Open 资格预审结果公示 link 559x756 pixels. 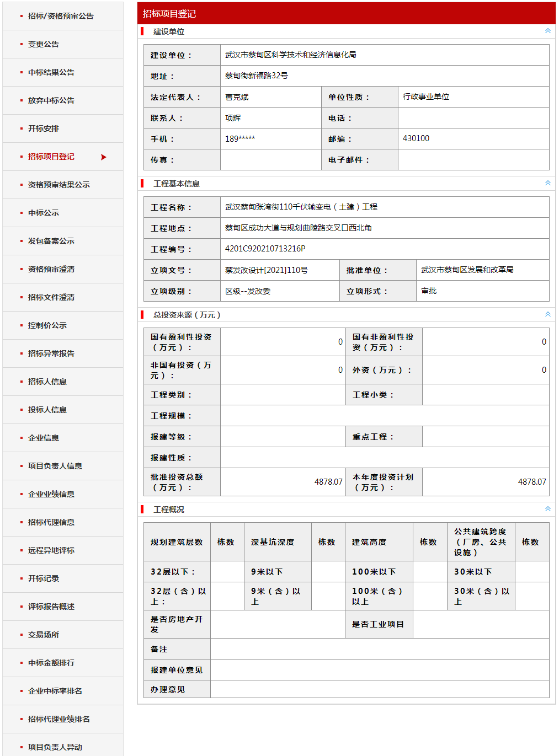[x=59, y=185]
